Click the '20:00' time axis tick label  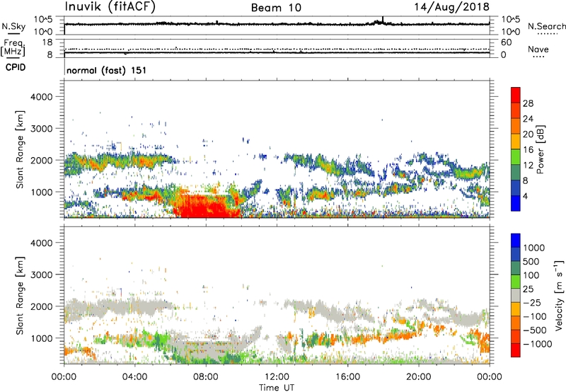tap(419, 377)
